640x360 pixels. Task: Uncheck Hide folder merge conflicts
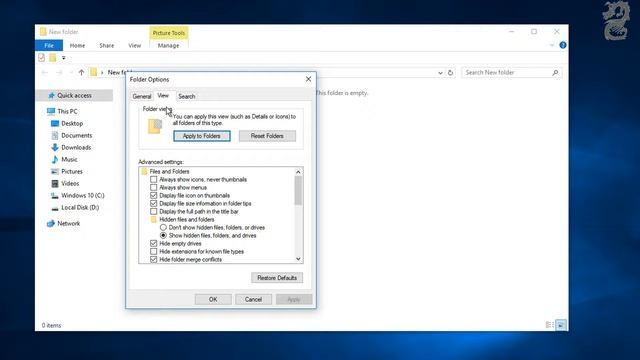click(153, 260)
